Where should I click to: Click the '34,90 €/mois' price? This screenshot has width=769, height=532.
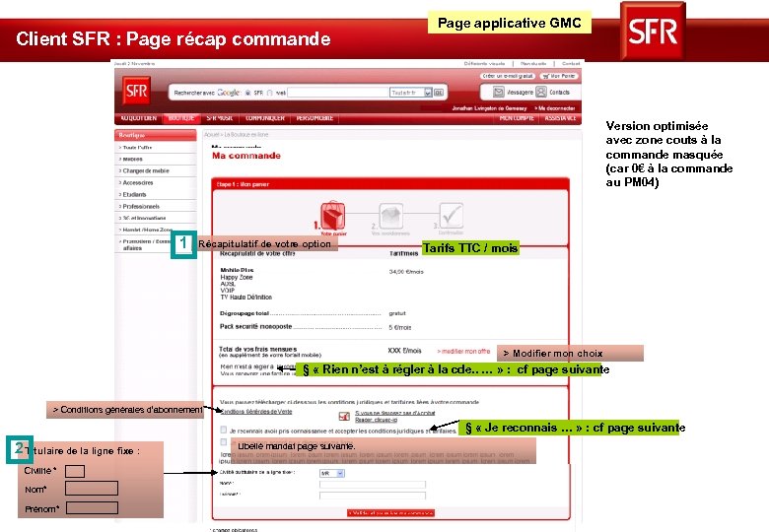(x=406, y=271)
